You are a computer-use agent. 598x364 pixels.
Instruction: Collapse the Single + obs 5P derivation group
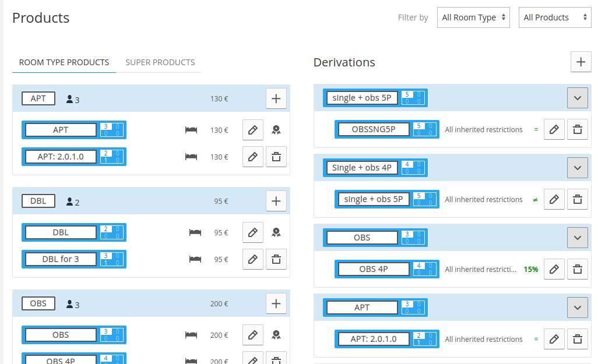(x=578, y=98)
